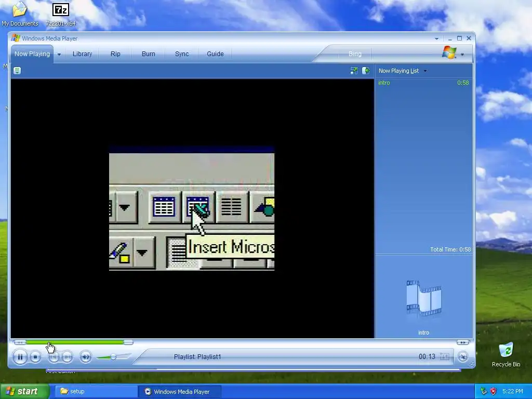Click the maximize video window icon
This screenshot has height=399, width=532.
(x=354, y=71)
